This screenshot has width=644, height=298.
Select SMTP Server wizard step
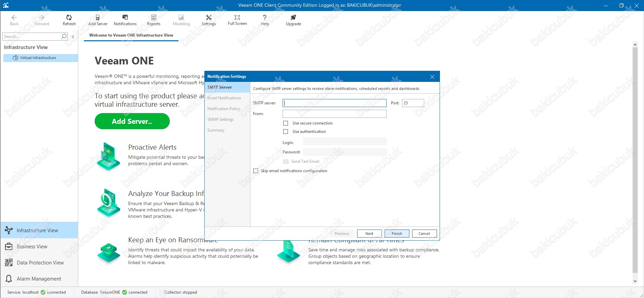pos(227,87)
